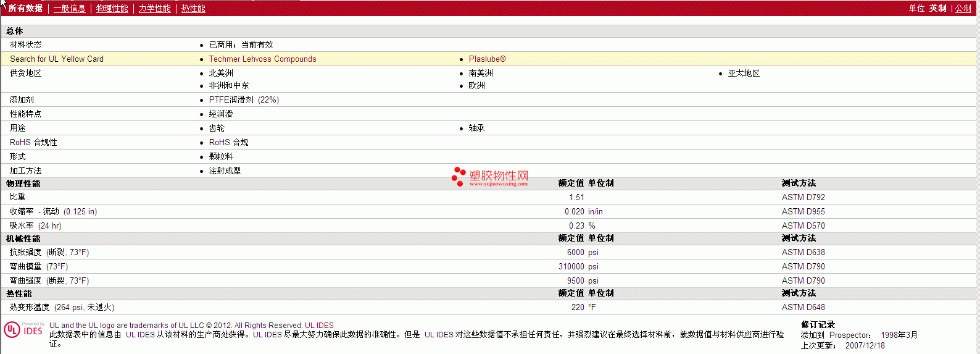Open the Plaslube® link
This screenshot has height=354, width=980.
click(x=488, y=59)
